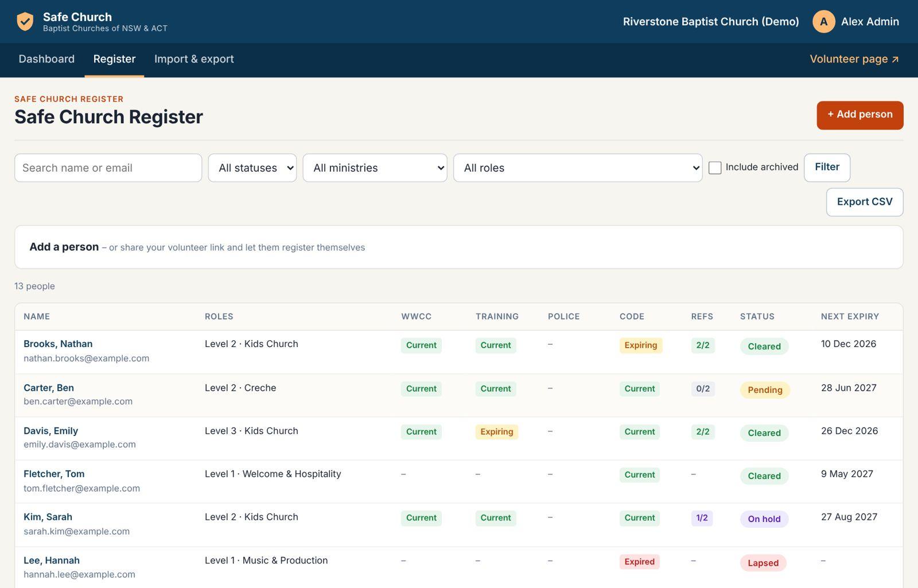Click the 10 Dec 2026 expiry date
Screen dimensions: 918x588
tap(849, 344)
